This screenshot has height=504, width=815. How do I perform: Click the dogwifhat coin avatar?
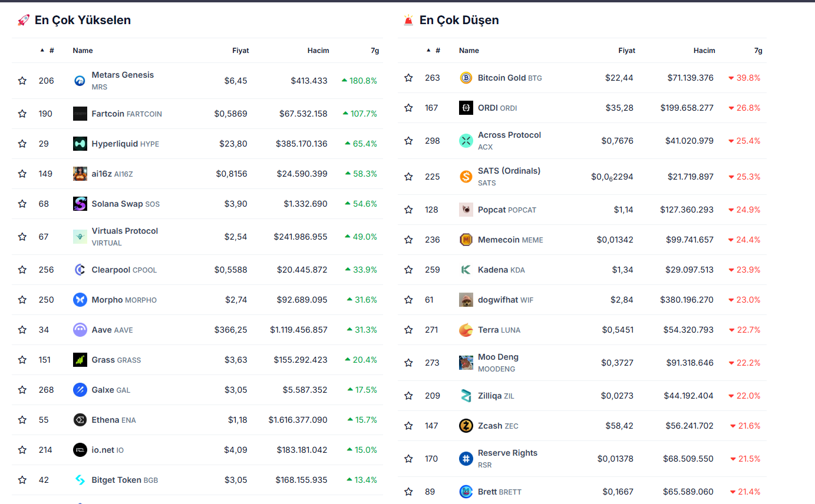pyautogui.click(x=466, y=300)
